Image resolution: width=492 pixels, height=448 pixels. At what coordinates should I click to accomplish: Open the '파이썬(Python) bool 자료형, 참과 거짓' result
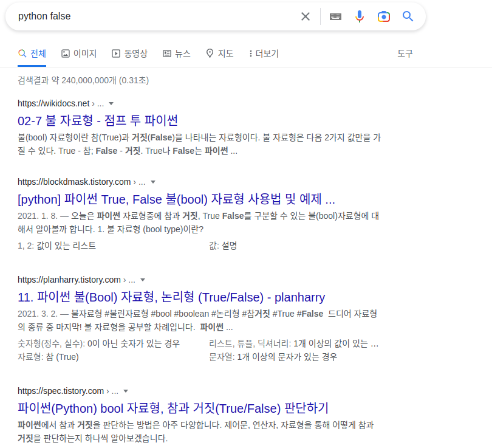click(173, 408)
